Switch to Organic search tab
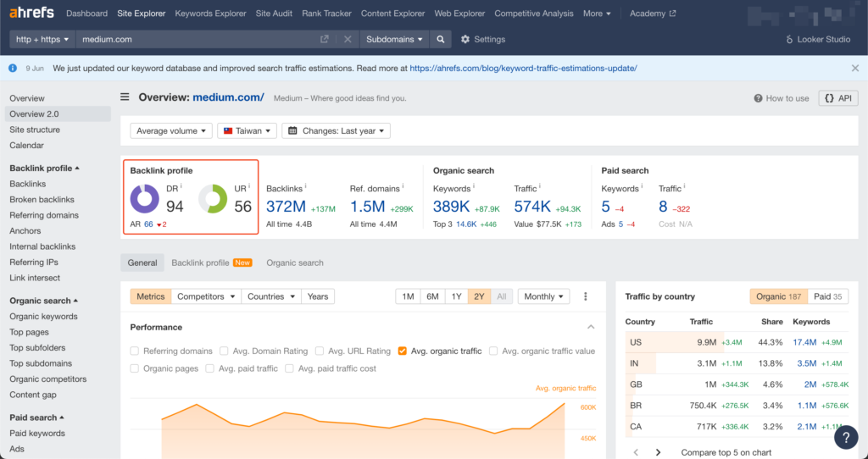Screen dimensions: 868x459 [x=295, y=263]
